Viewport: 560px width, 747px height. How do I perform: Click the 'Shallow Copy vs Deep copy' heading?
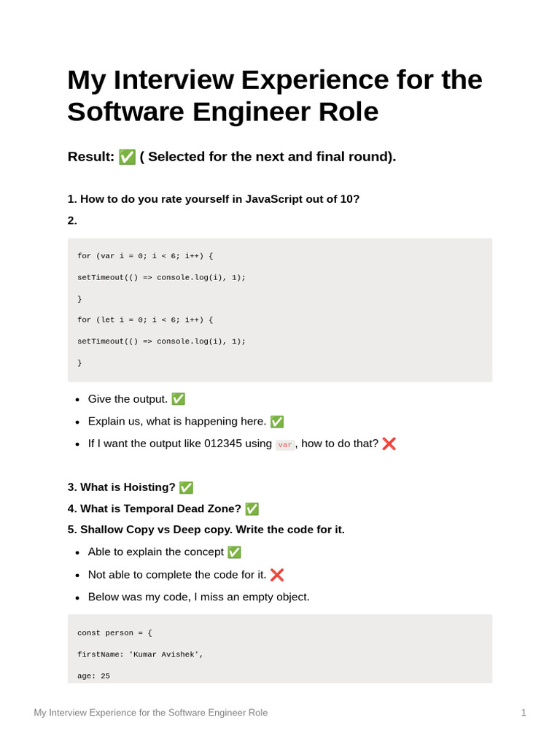pos(211,530)
